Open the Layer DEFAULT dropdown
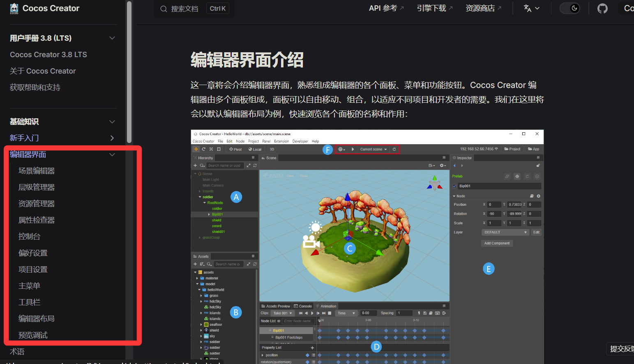634x364 pixels. pos(505,232)
